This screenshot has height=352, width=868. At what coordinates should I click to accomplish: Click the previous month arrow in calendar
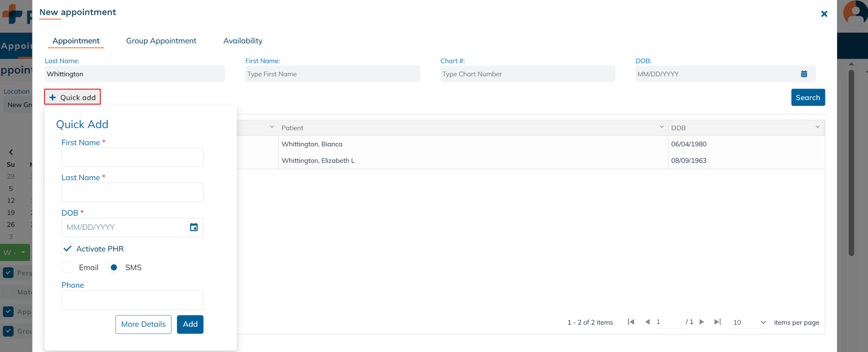tap(11, 152)
